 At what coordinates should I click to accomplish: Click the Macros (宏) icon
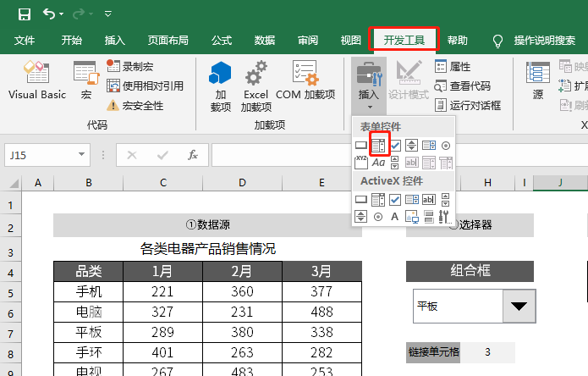coord(86,80)
